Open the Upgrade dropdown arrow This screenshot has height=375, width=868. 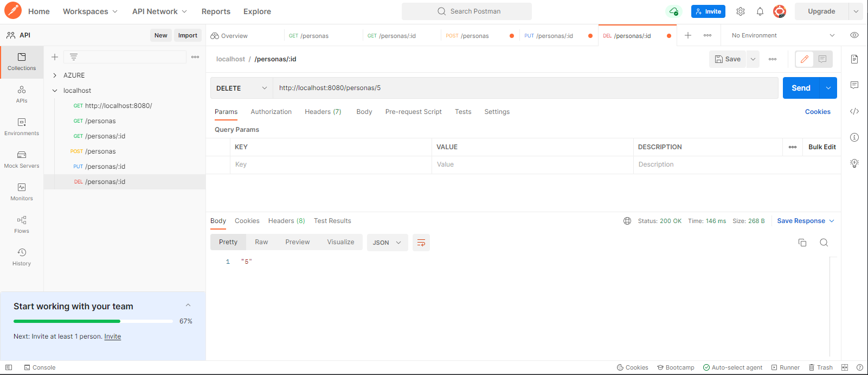pos(856,11)
